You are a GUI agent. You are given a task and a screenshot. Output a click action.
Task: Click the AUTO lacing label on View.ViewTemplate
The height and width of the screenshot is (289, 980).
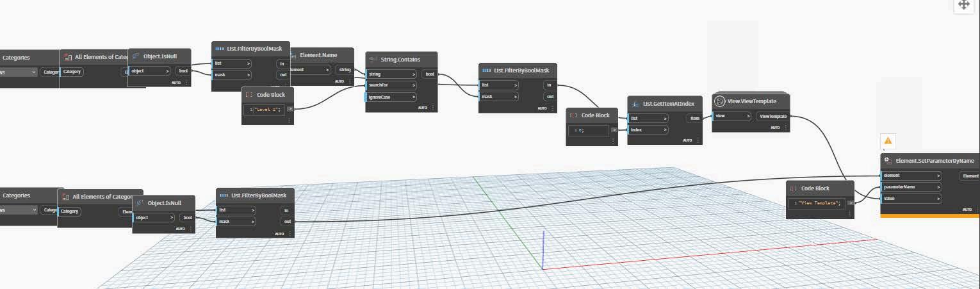(x=775, y=128)
